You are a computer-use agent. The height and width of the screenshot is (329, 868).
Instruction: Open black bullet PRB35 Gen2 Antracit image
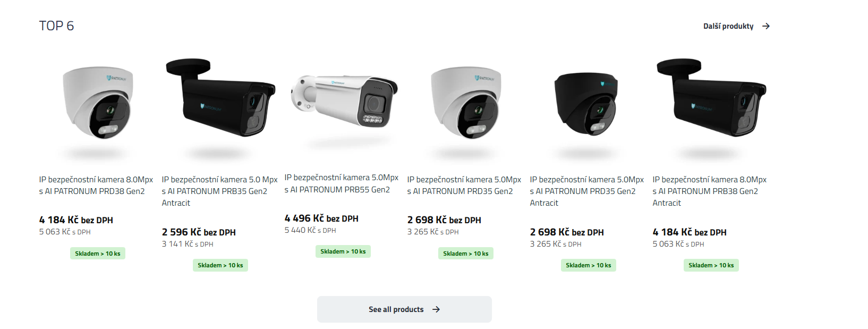pos(220,99)
